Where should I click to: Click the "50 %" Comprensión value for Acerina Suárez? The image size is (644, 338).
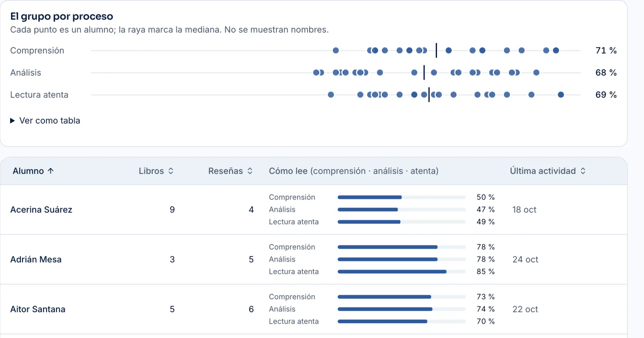coord(486,197)
